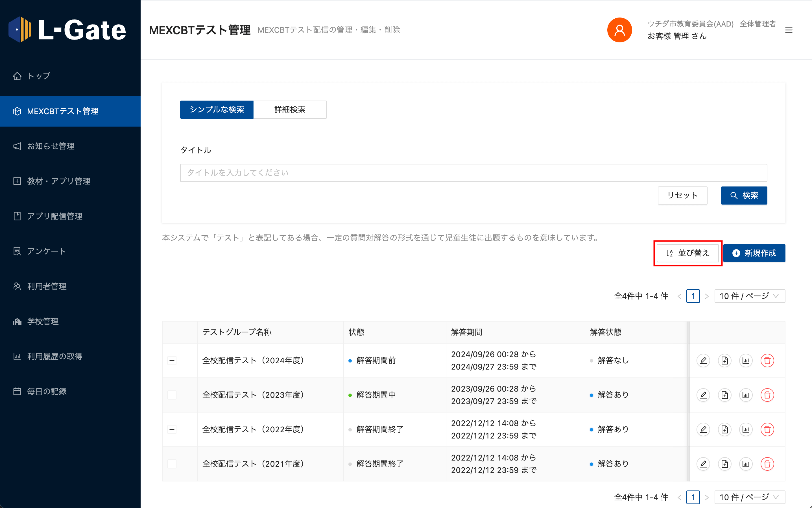
Task: Open 利用履歴の取得 in sidebar
Action: [x=70, y=356]
